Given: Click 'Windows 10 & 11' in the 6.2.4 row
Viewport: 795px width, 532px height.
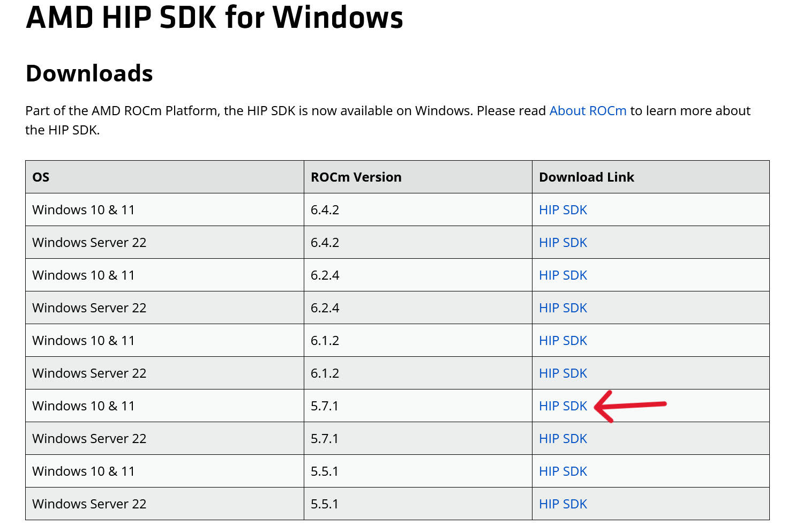Looking at the screenshot, I should tap(83, 275).
